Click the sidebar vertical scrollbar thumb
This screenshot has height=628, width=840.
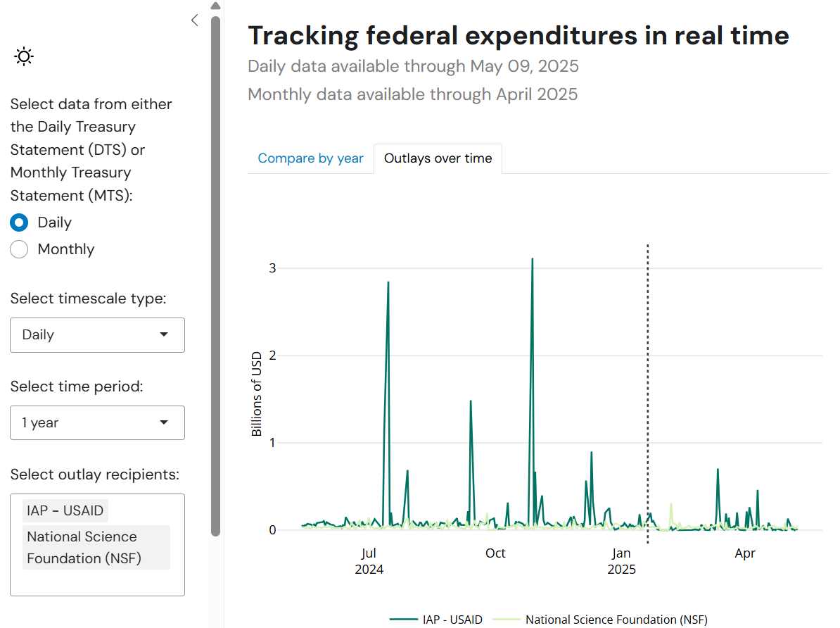click(215, 275)
